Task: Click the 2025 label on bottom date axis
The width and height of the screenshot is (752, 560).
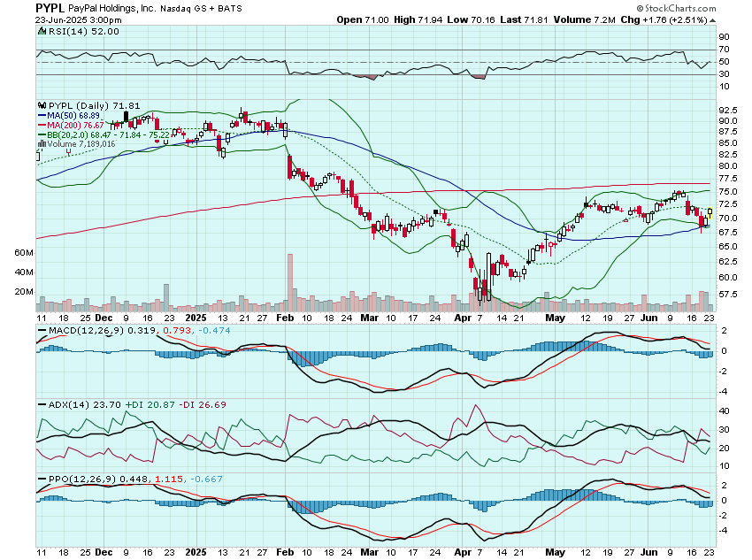Action: coord(196,552)
